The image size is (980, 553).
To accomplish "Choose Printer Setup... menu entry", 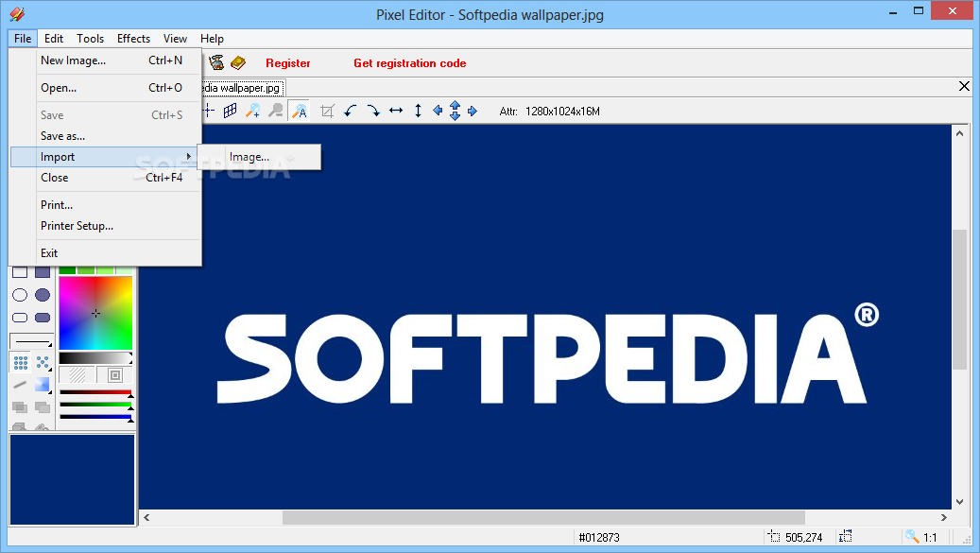I will coord(106,226).
